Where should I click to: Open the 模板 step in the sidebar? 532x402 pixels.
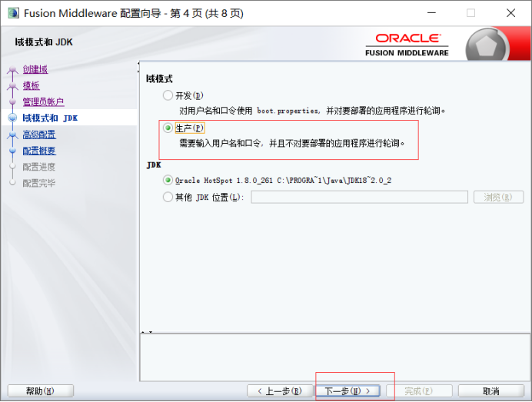point(31,86)
